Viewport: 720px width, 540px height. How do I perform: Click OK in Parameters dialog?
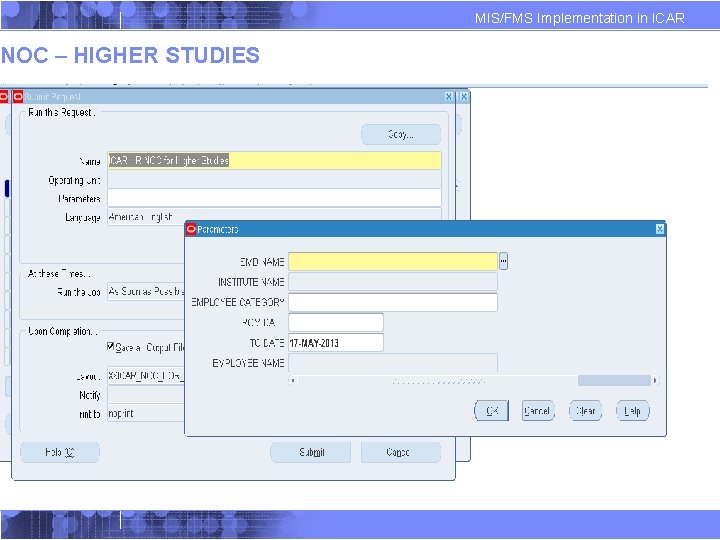[x=491, y=411]
